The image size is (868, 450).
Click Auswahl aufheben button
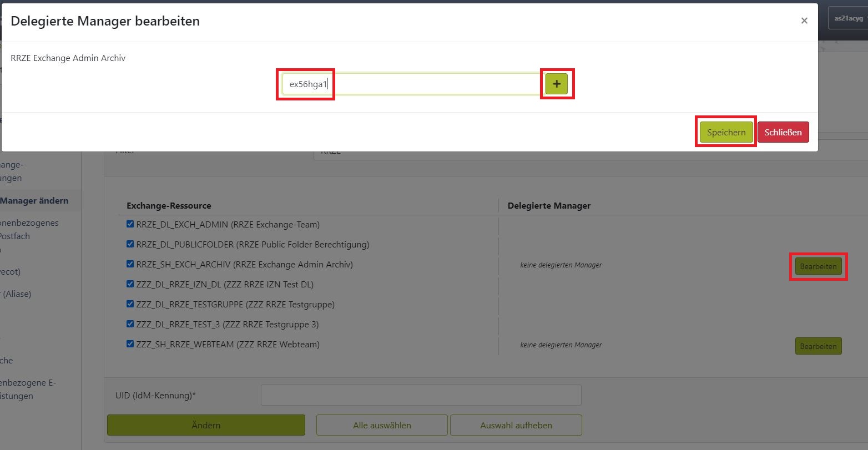tap(516, 425)
